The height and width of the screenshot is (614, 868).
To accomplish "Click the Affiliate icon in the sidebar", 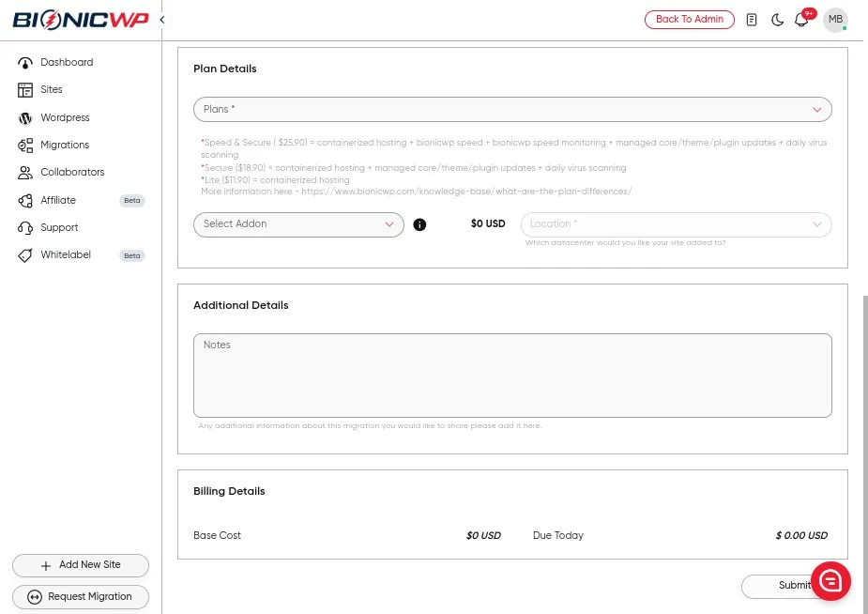I will click(25, 200).
